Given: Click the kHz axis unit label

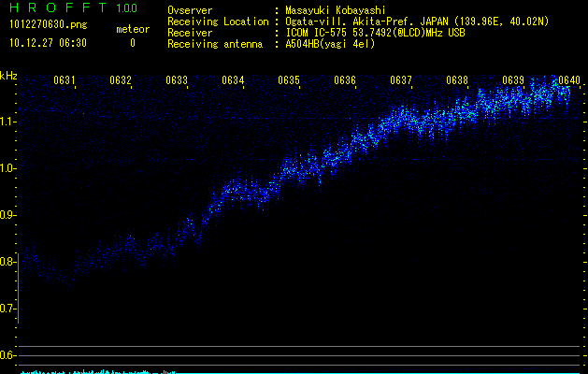Looking at the screenshot, I should coord(8,76).
